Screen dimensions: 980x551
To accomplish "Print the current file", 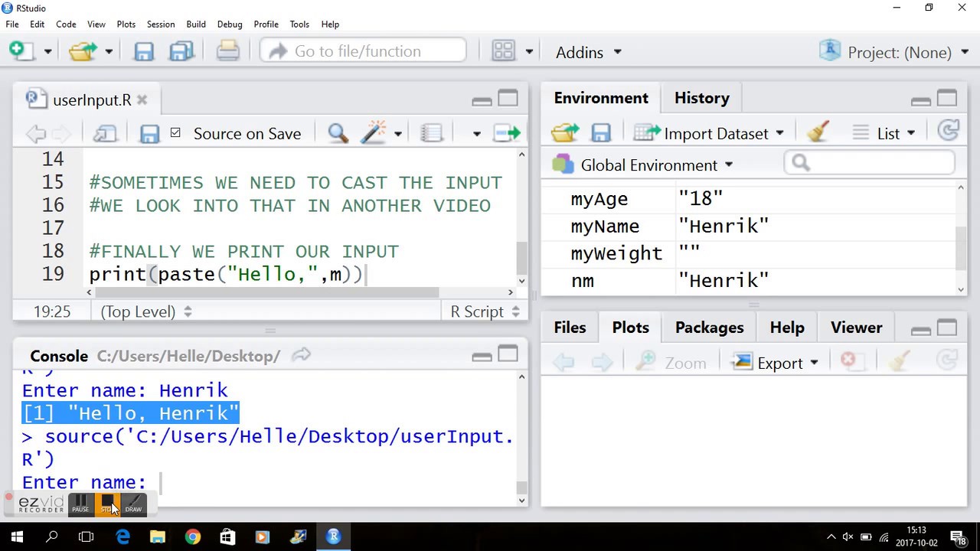I will tap(227, 51).
